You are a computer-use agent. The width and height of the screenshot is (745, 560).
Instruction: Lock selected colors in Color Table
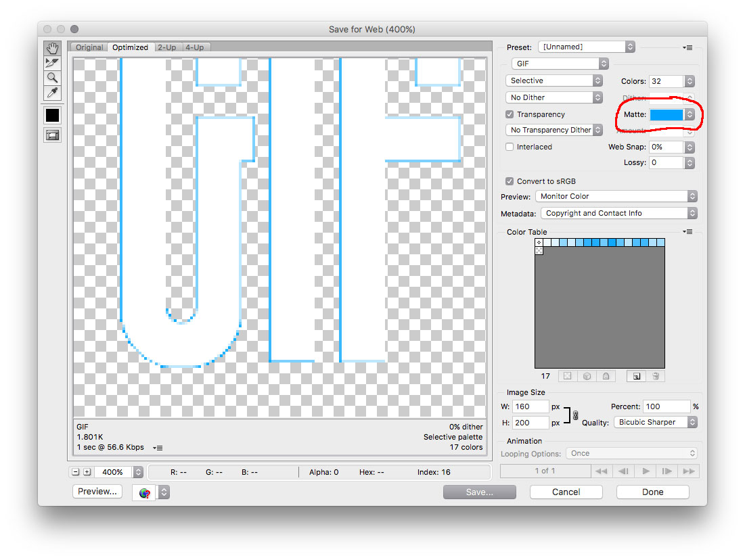pos(606,376)
